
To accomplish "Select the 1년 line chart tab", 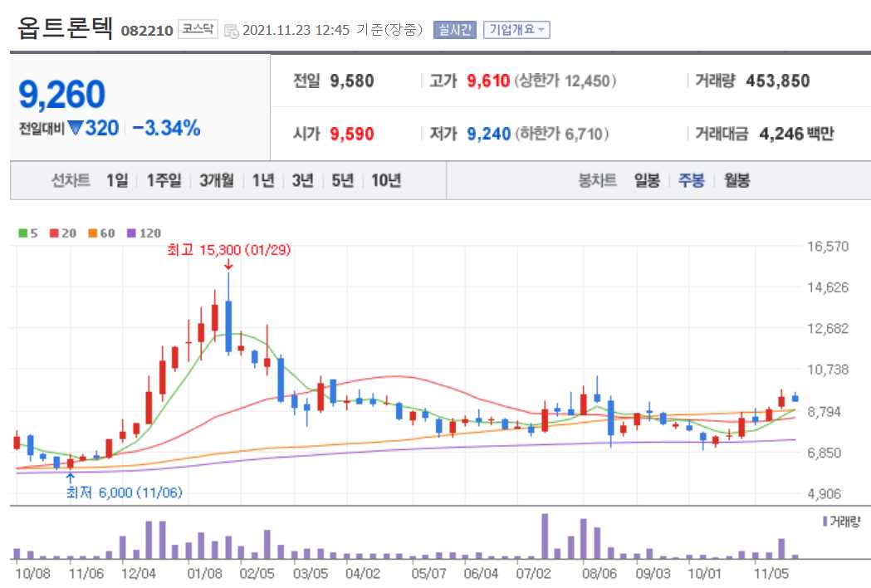I will pos(263,180).
